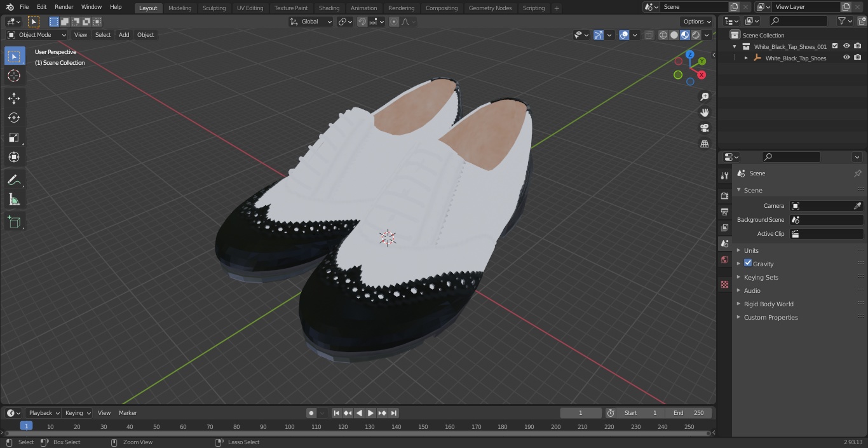Expand the Rigid Body World panel
Viewport: 868px width, 448px height.
click(768, 304)
